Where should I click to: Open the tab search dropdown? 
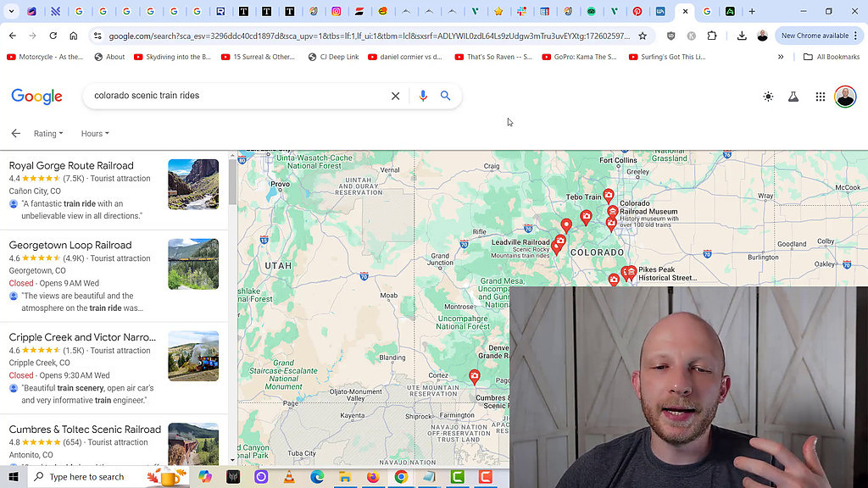pos(11,12)
